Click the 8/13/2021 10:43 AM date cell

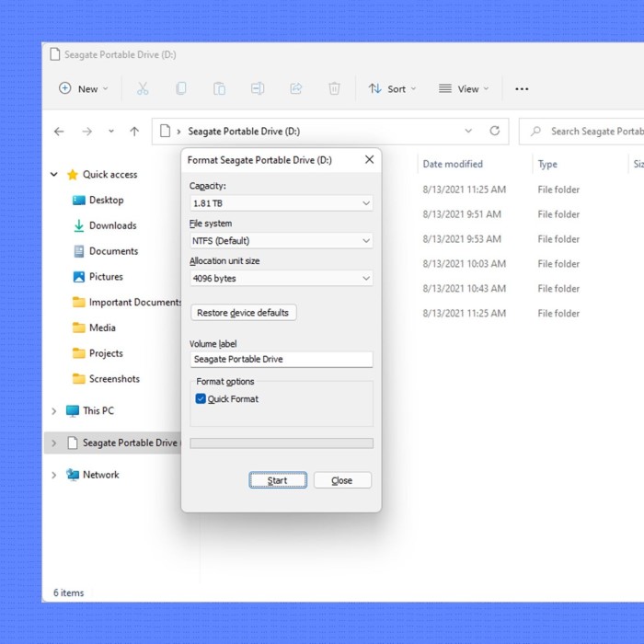click(464, 288)
